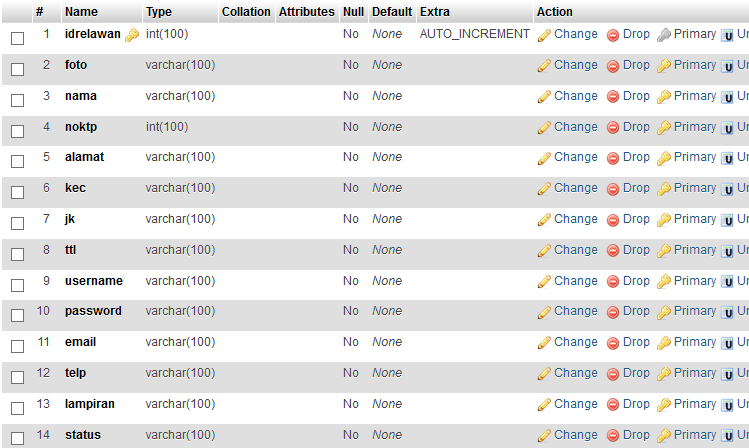Click the red Drop icon for kec
This screenshot has width=749, height=448.
[613, 189]
